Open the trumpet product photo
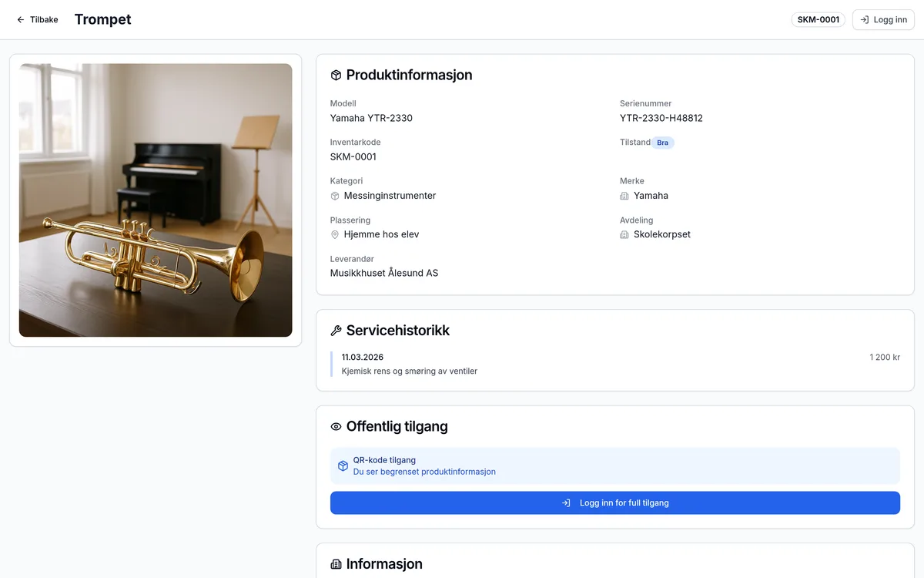The height and width of the screenshot is (578, 924). [156, 200]
